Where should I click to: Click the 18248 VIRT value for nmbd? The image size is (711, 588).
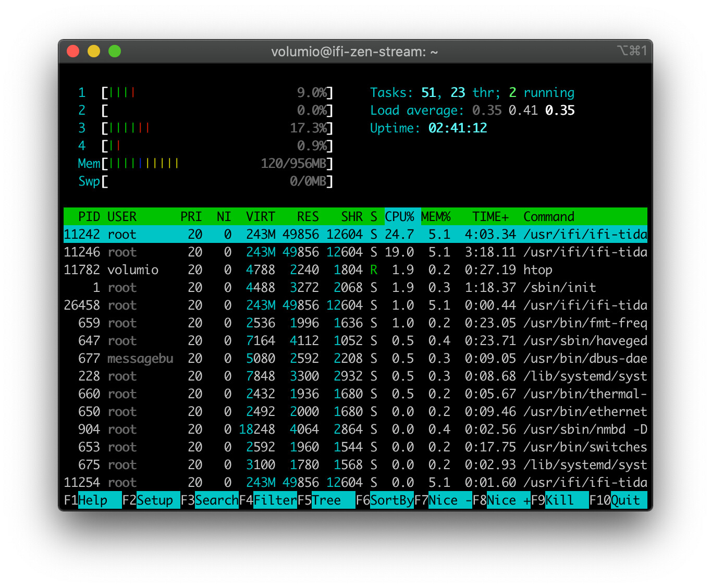(257, 430)
